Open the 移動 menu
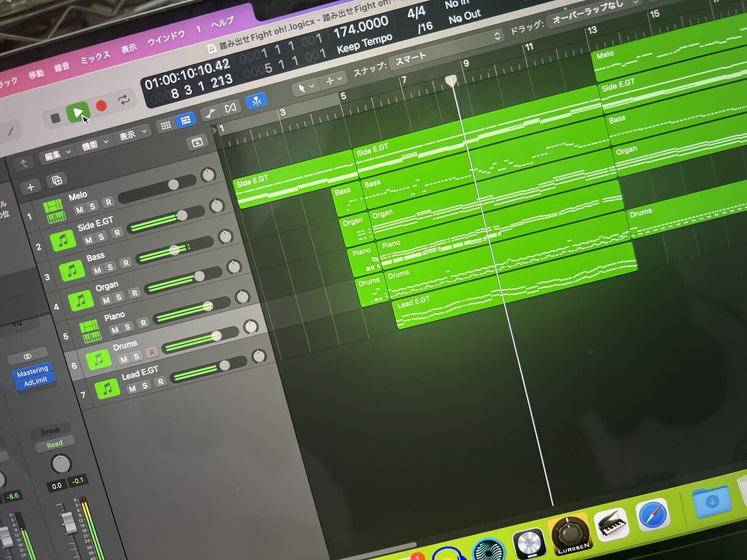The height and width of the screenshot is (560, 747). click(36, 75)
